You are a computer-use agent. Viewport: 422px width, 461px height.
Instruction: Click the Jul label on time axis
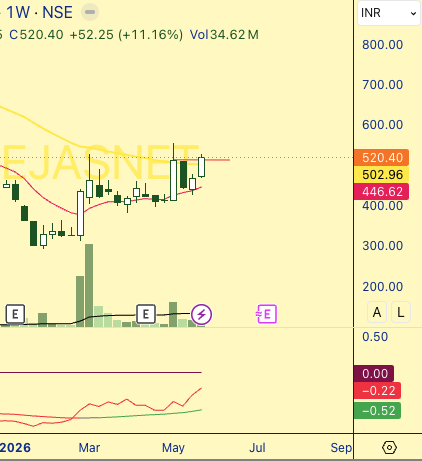[257, 448]
